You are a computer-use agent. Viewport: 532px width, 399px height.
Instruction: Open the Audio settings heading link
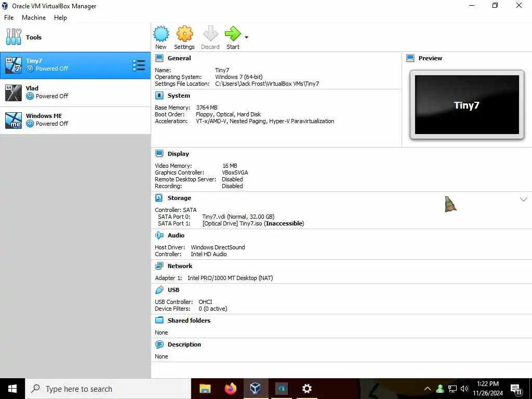176,235
